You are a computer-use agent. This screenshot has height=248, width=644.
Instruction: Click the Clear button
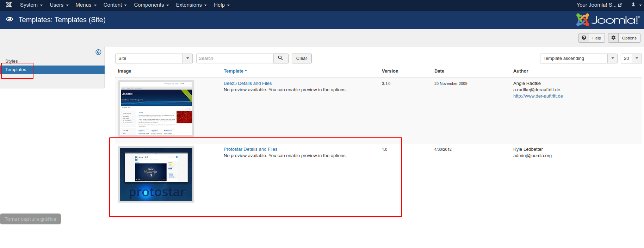coord(302,58)
